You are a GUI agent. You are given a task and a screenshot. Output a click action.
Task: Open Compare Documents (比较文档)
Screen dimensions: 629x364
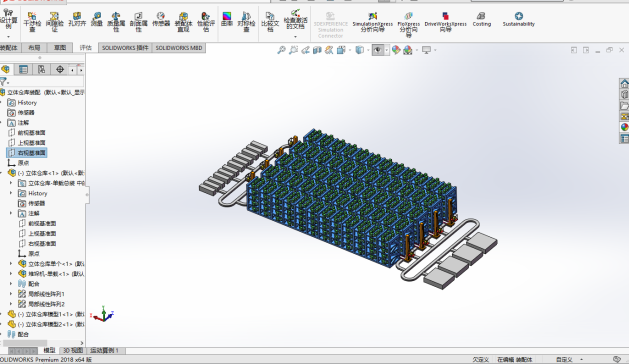pos(270,22)
